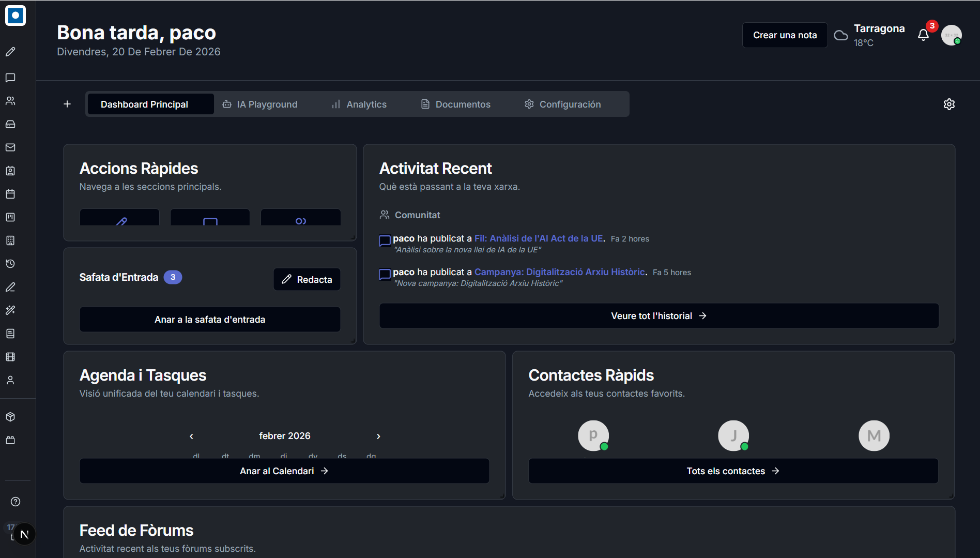Click the people quick action tile

(x=301, y=217)
